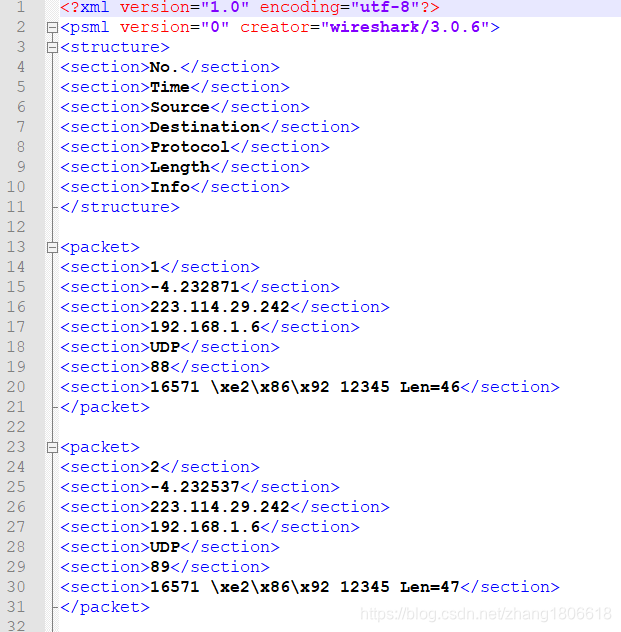Click the closing structure tag

coord(120,207)
